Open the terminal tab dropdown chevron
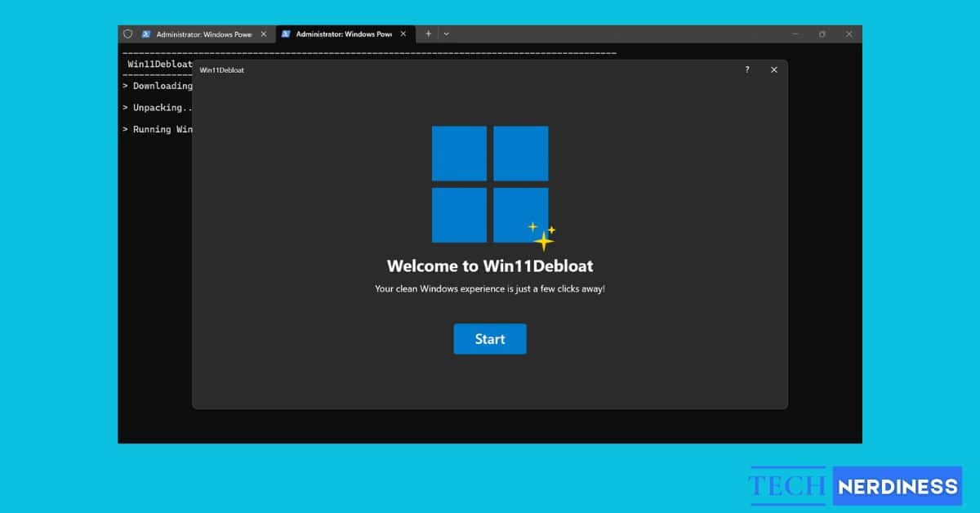The image size is (980, 513). point(446,33)
